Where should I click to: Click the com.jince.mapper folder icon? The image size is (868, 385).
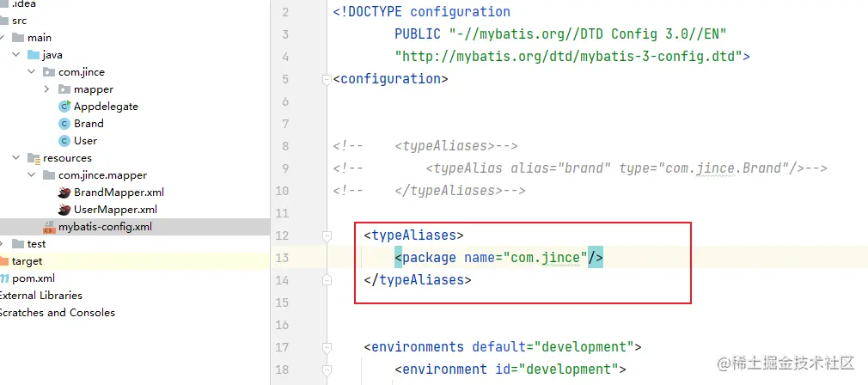coord(49,175)
